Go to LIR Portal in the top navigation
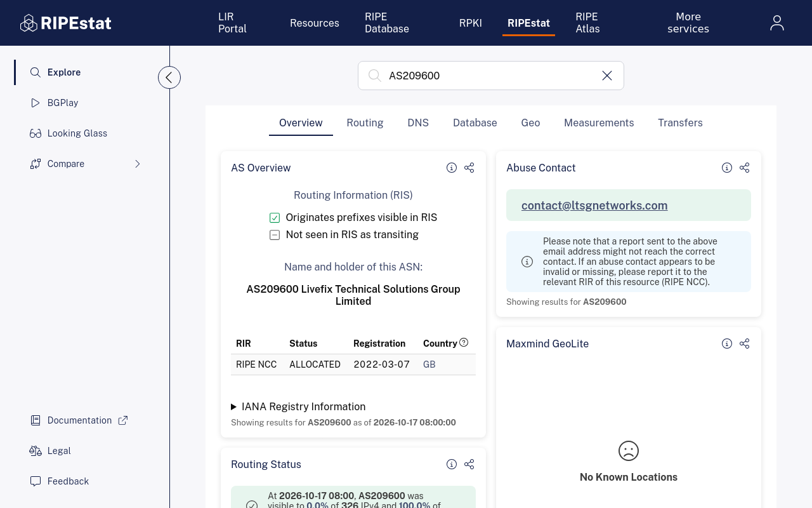 [x=232, y=23]
